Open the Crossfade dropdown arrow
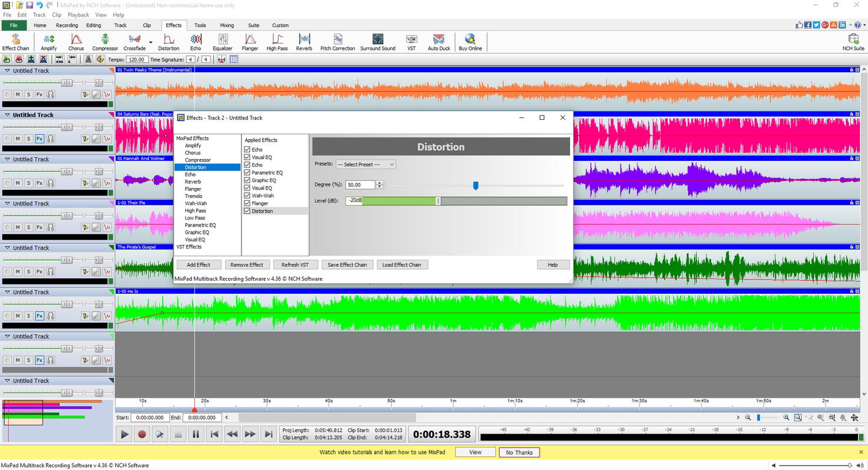 pyautogui.click(x=150, y=42)
